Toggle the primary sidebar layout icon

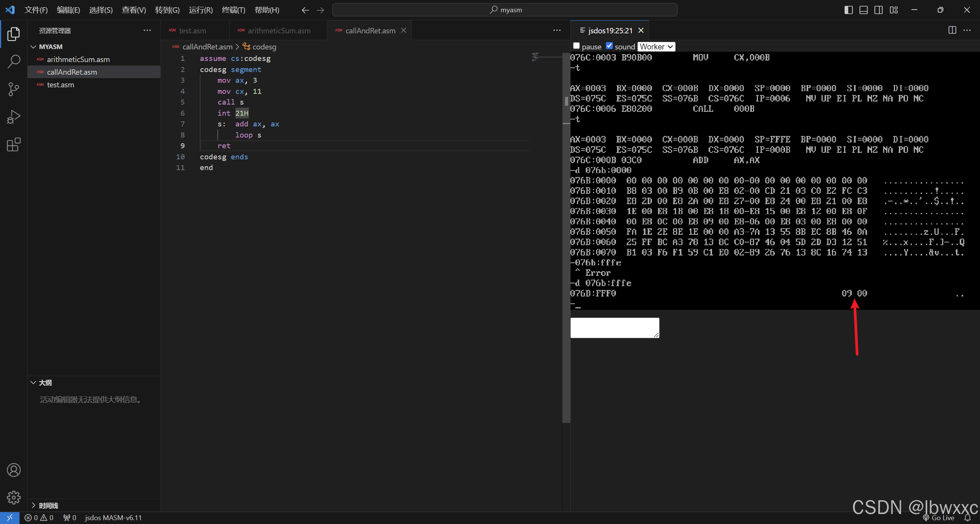coord(849,10)
